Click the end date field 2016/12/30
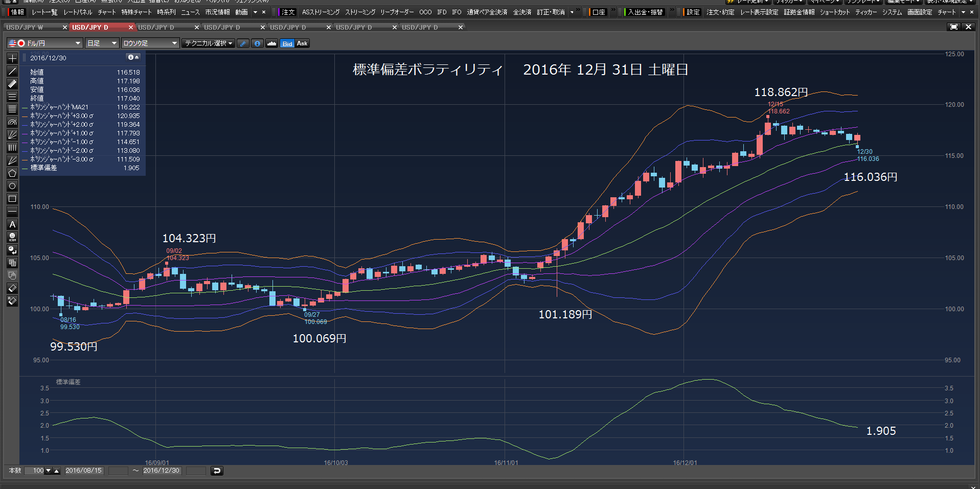 162,471
